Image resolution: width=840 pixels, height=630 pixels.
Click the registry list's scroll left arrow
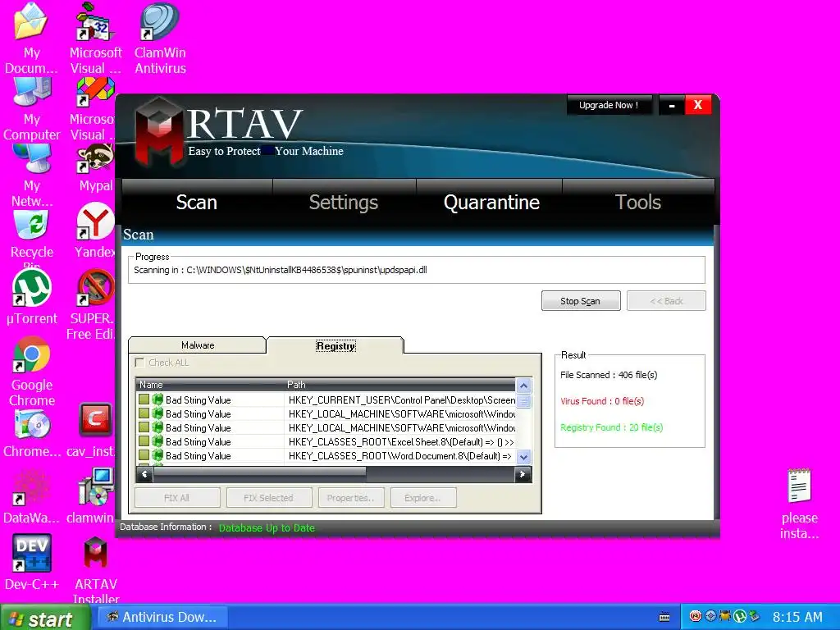click(144, 474)
